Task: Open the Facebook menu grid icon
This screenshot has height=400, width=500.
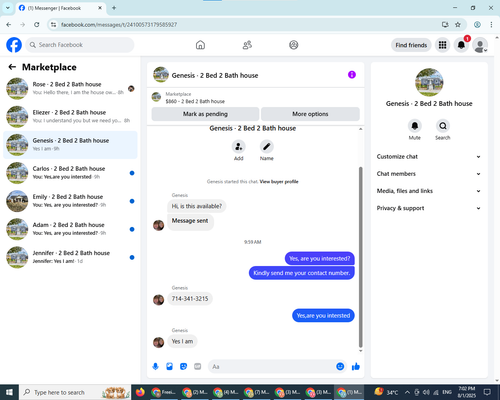Action: click(442, 45)
